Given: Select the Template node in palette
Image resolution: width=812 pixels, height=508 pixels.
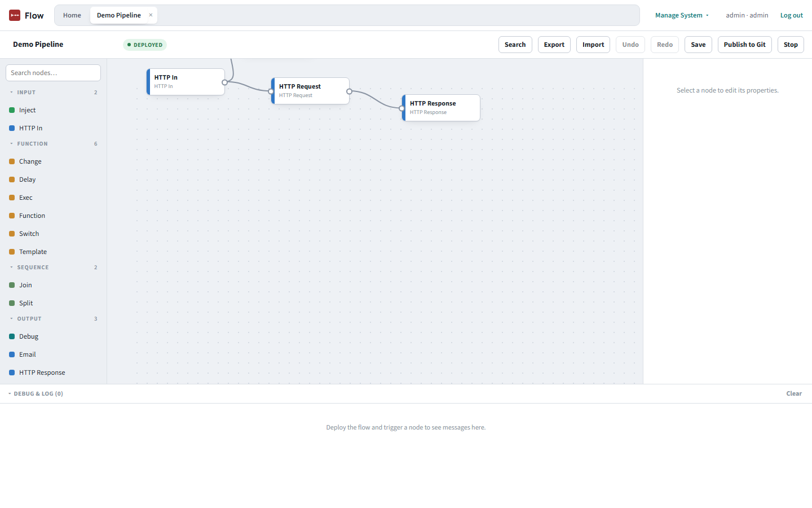Looking at the screenshot, I should 53,252.
